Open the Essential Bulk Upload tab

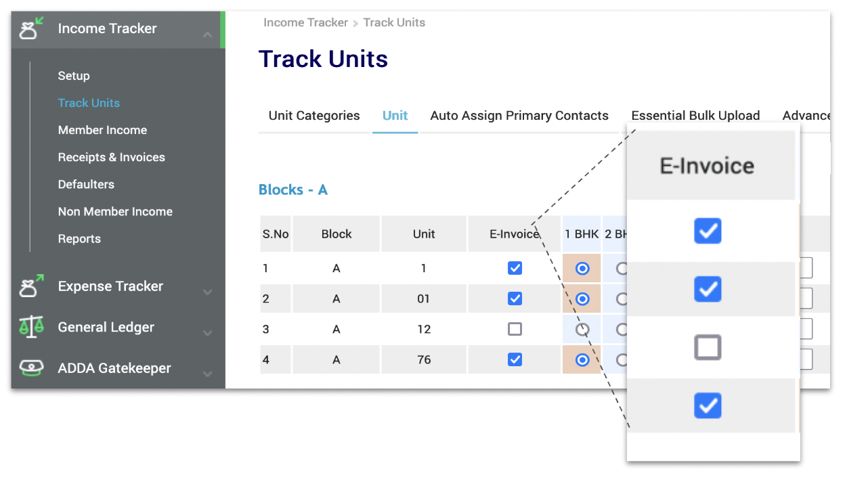click(x=695, y=115)
